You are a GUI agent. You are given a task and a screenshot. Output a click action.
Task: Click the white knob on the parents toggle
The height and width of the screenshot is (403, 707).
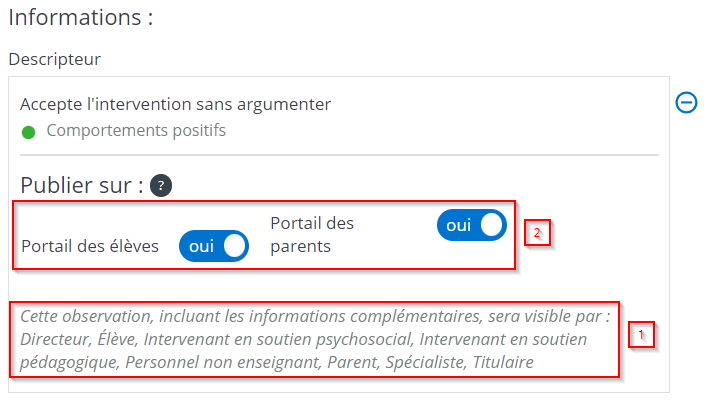pyautogui.click(x=491, y=226)
